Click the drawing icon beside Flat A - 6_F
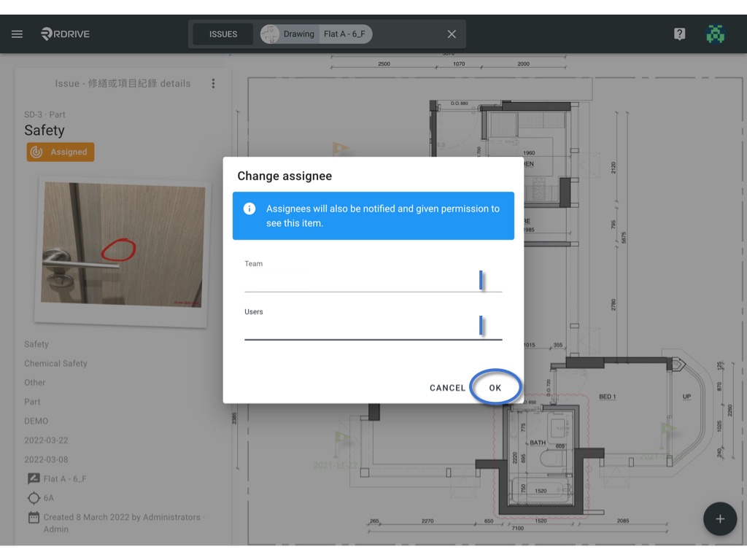 pyautogui.click(x=34, y=478)
